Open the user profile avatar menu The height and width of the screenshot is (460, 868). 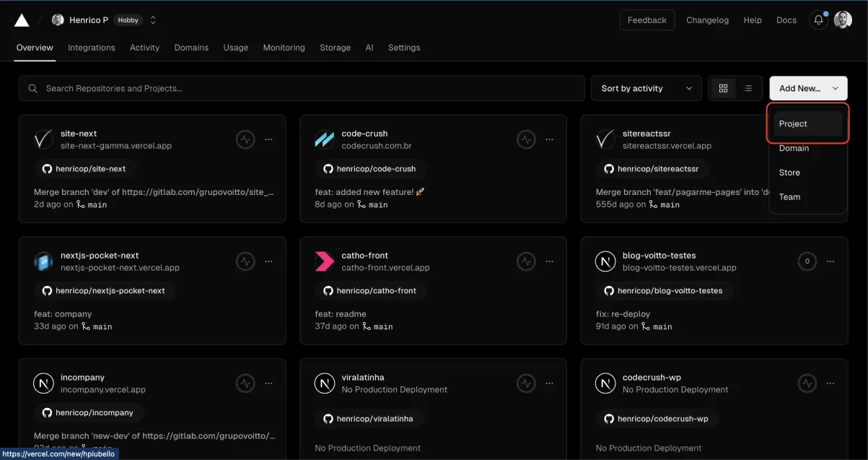pyautogui.click(x=843, y=20)
